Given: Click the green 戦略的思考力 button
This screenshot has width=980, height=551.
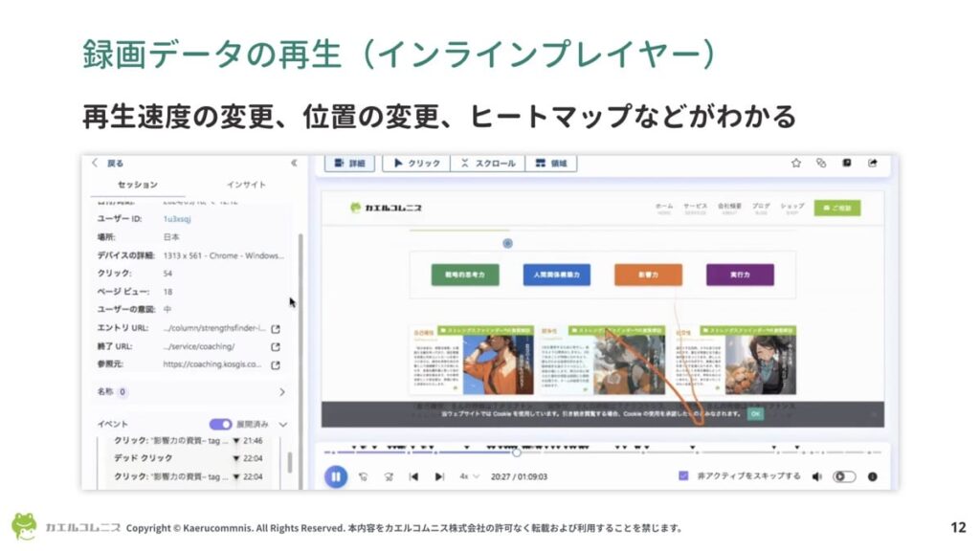Looking at the screenshot, I should tap(465, 275).
